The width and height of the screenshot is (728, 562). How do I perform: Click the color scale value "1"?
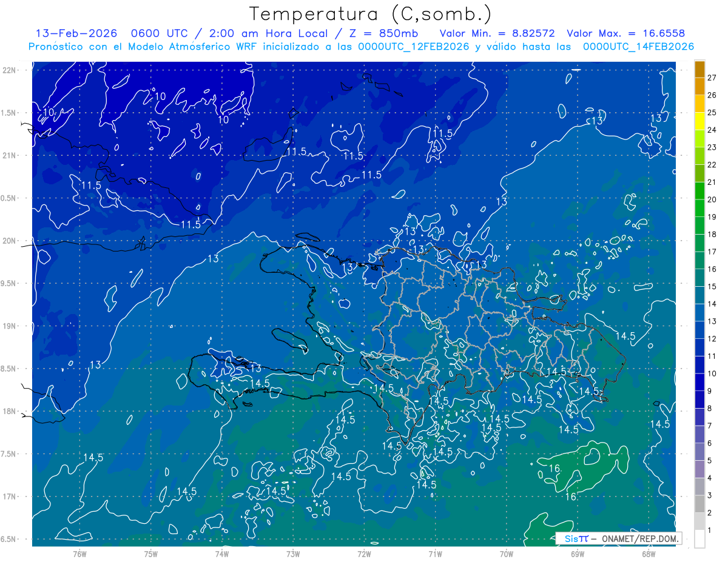pos(710,530)
